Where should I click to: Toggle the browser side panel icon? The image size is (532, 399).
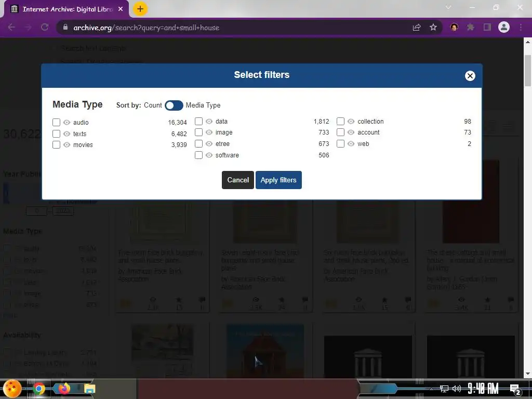click(487, 27)
